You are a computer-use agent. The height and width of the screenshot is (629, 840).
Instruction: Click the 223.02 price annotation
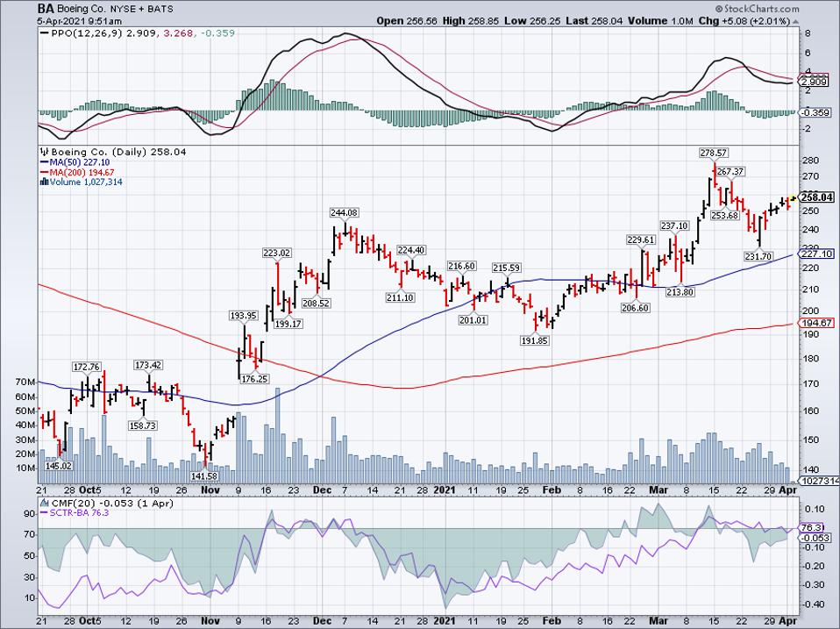pos(276,253)
